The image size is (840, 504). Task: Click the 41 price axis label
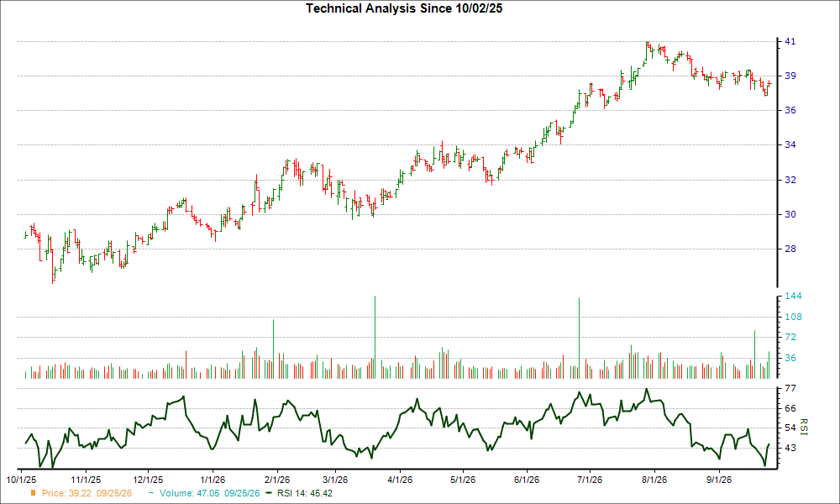tap(790, 42)
